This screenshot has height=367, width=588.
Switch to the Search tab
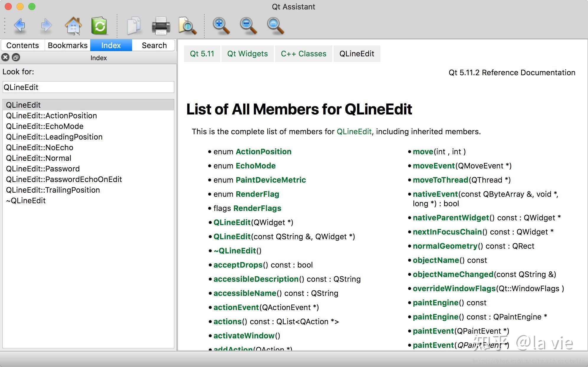(154, 45)
